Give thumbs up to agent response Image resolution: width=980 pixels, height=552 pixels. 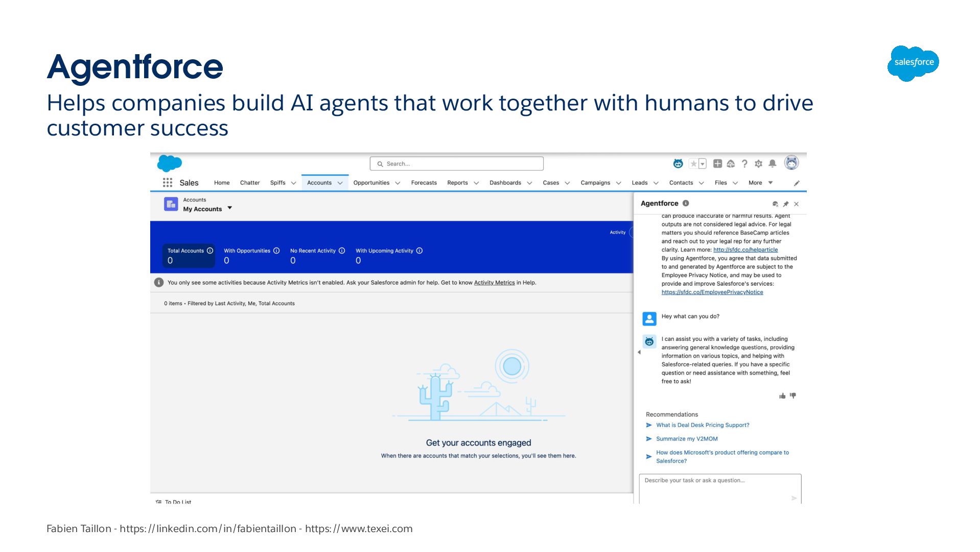[x=782, y=396]
